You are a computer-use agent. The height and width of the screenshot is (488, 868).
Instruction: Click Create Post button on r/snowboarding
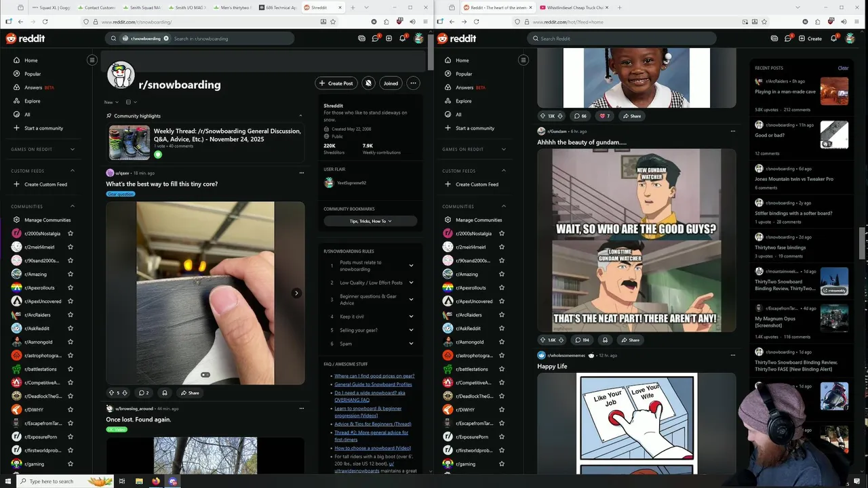pyautogui.click(x=336, y=83)
